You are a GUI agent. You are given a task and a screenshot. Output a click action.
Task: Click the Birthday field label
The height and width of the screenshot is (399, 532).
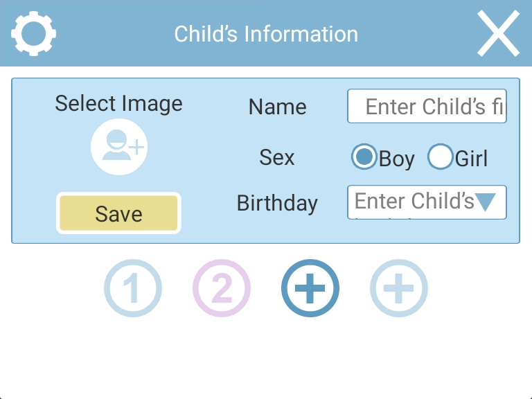pyautogui.click(x=277, y=203)
